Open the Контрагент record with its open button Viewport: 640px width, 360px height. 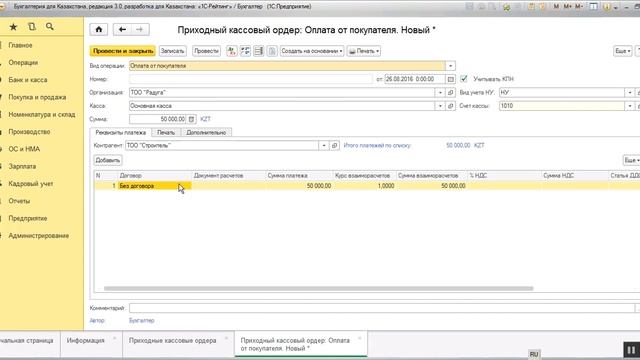(x=334, y=145)
